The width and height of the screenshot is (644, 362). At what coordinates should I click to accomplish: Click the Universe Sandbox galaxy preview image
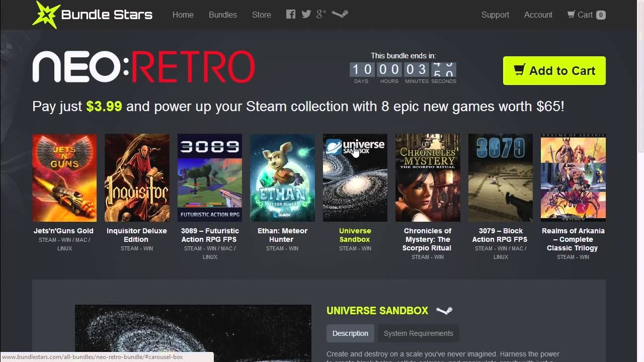coord(193,333)
